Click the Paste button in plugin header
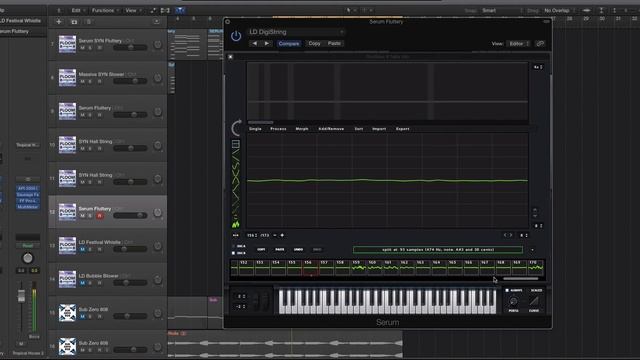 coord(334,43)
